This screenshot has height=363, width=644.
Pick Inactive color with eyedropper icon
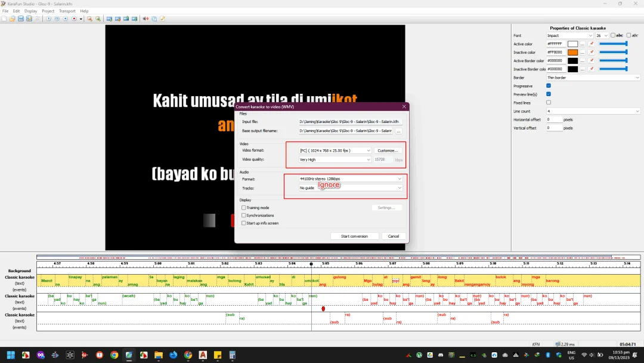(591, 52)
